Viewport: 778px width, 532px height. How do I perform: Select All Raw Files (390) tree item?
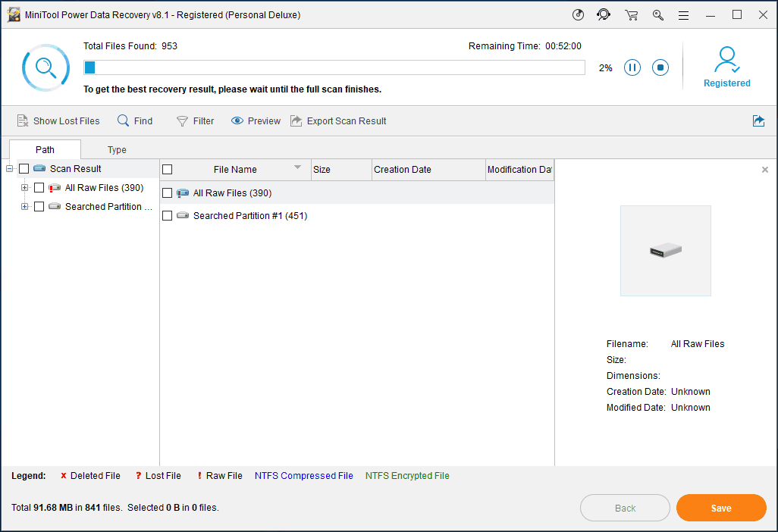104,187
